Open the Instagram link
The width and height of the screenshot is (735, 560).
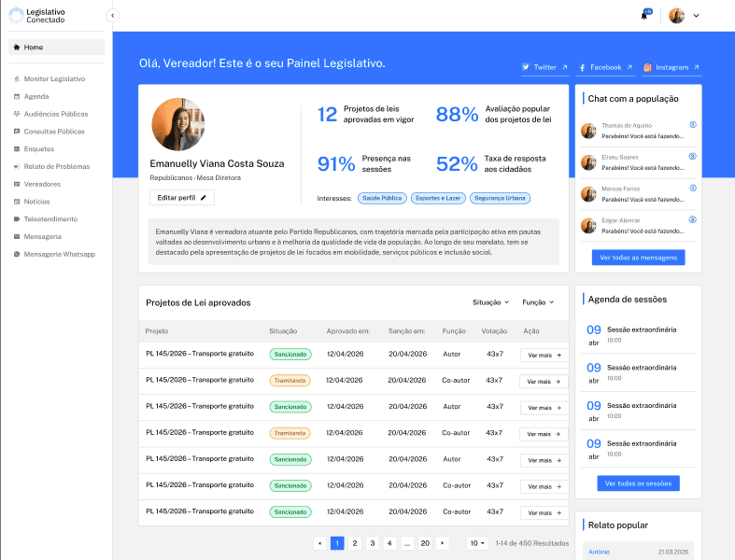click(671, 67)
